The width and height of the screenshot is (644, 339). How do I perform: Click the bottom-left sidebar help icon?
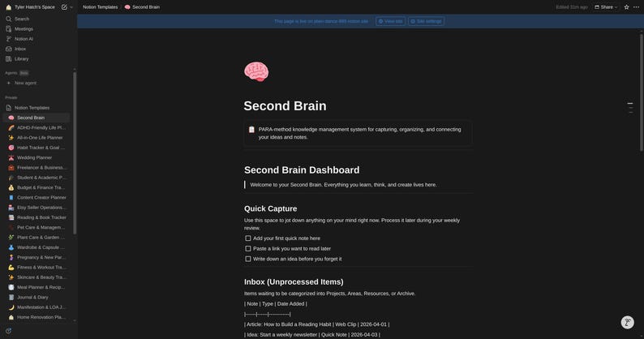point(9,331)
